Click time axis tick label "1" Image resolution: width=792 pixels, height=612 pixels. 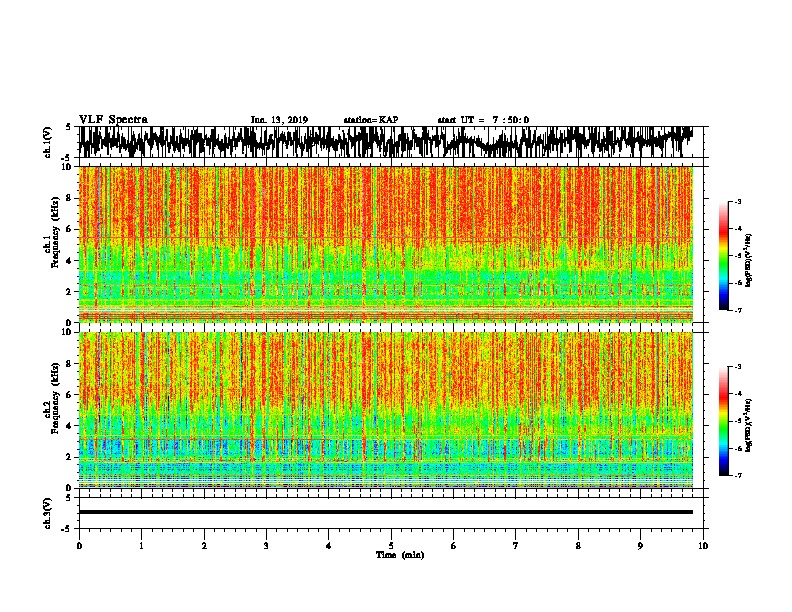point(141,546)
